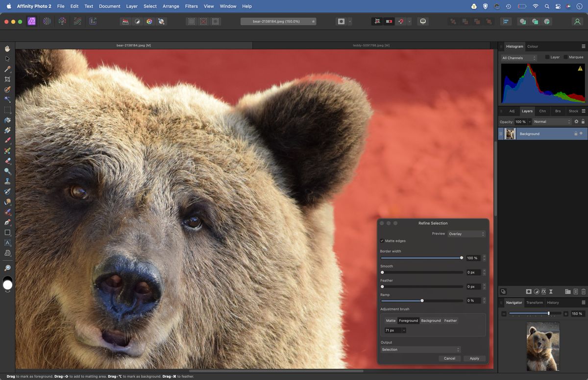Open the blend mode dropdown showing Normal
Screen dimensions: 588x380
click(x=551, y=121)
